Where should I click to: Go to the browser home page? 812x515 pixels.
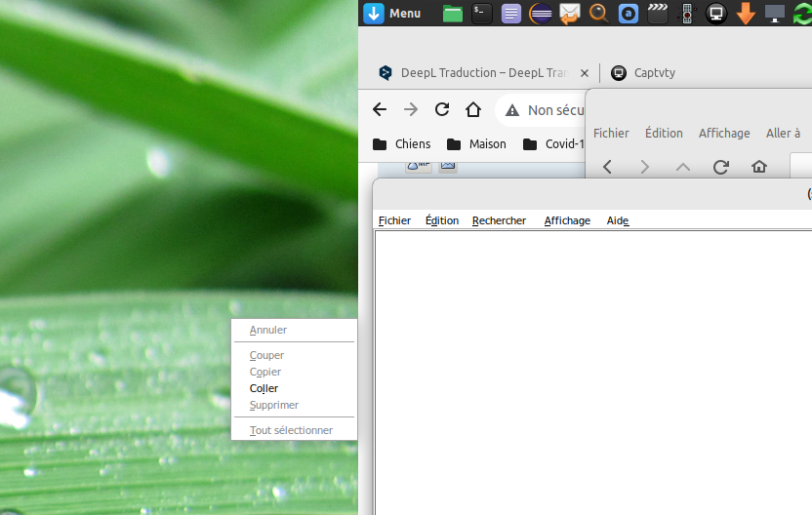point(473,110)
